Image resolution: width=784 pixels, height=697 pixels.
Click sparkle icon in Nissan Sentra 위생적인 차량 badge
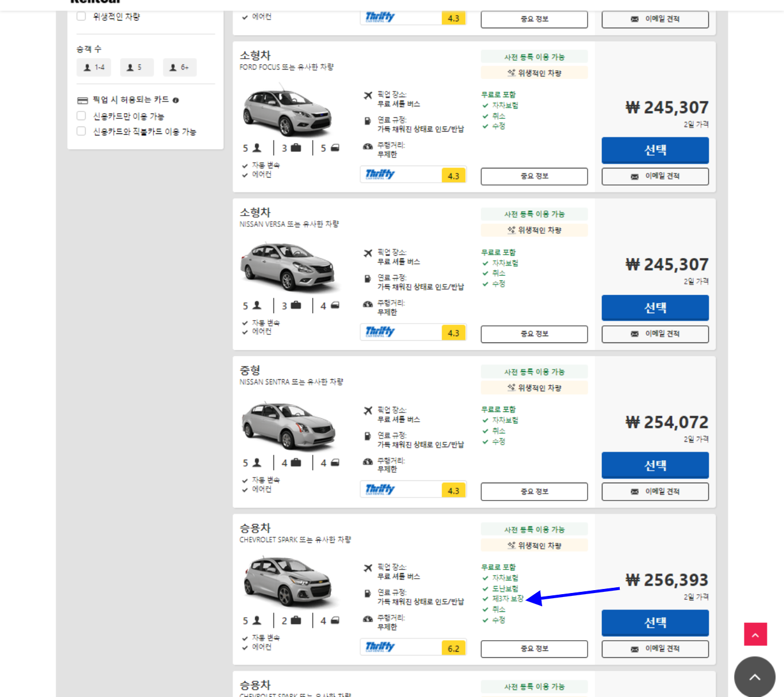511,387
